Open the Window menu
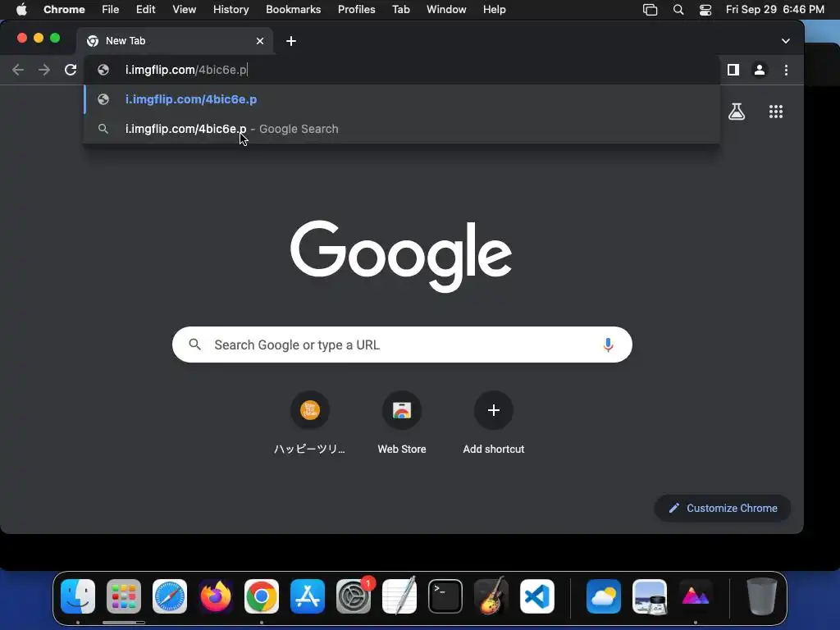Image resolution: width=840 pixels, height=630 pixels. click(x=446, y=10)
